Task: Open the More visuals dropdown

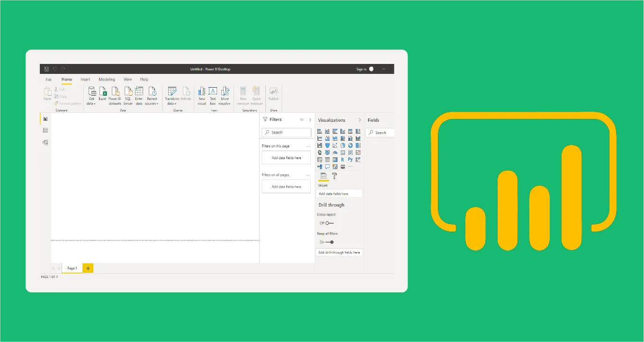Action: 225,96
